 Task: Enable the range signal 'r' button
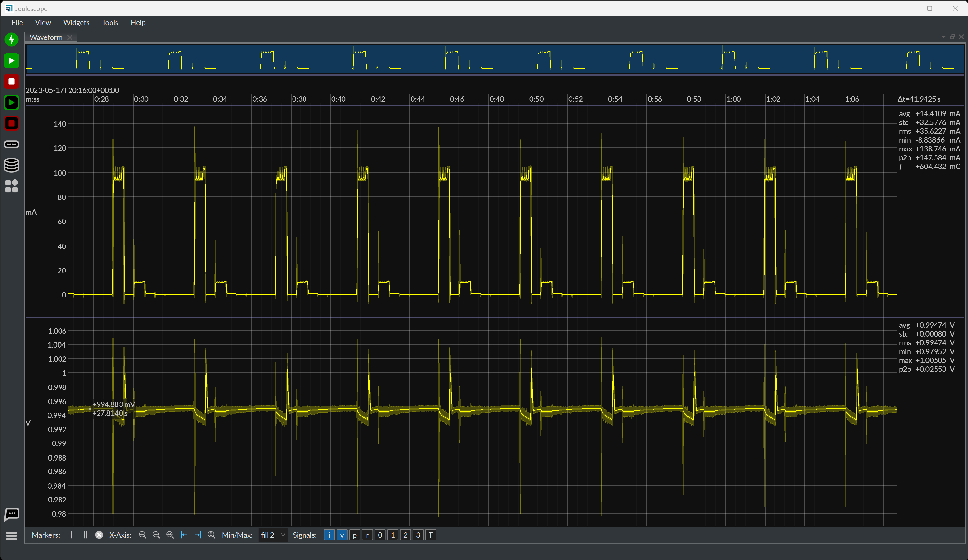[x=367, y=535]
